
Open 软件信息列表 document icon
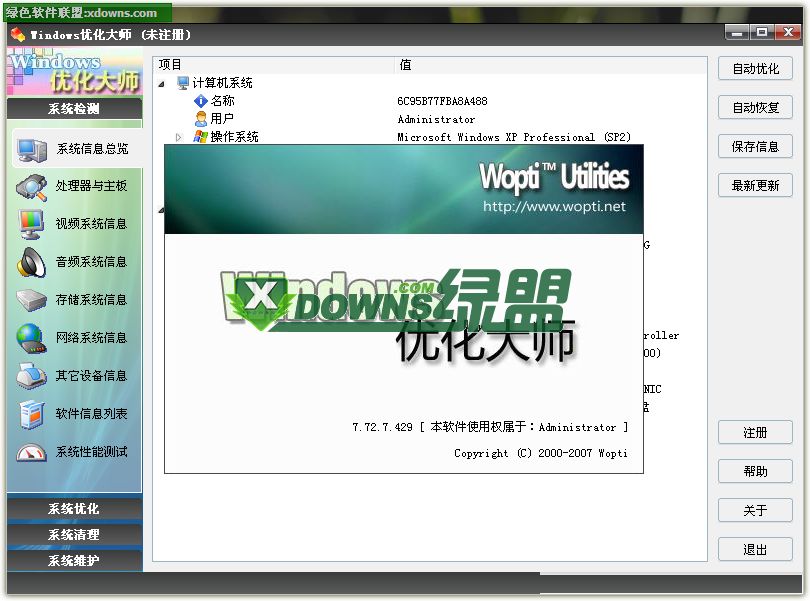coord(31,414)
